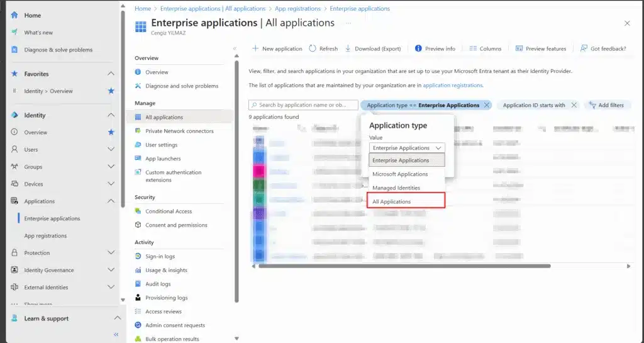Viewport: 644px width, 343px height.
Task: Click the Refresh icon in toolbar
Action: [x=313, y=48]
